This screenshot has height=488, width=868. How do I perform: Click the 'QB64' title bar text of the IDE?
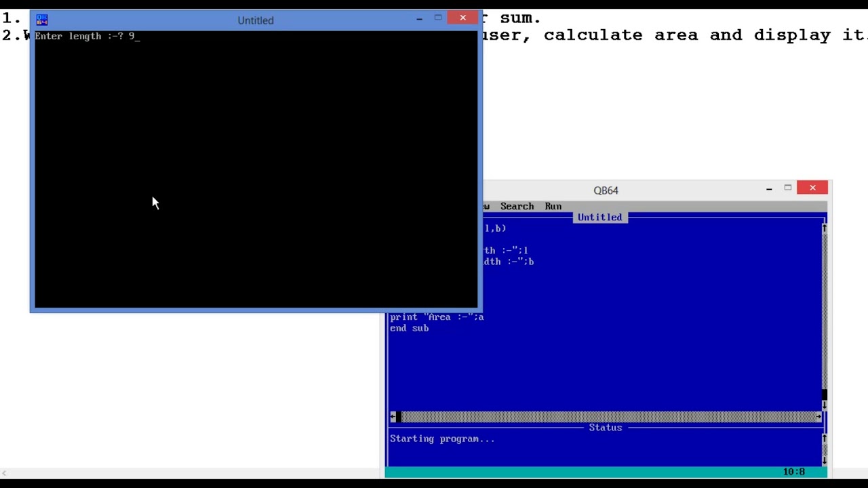pyautogui.click(x=606, y=190)
